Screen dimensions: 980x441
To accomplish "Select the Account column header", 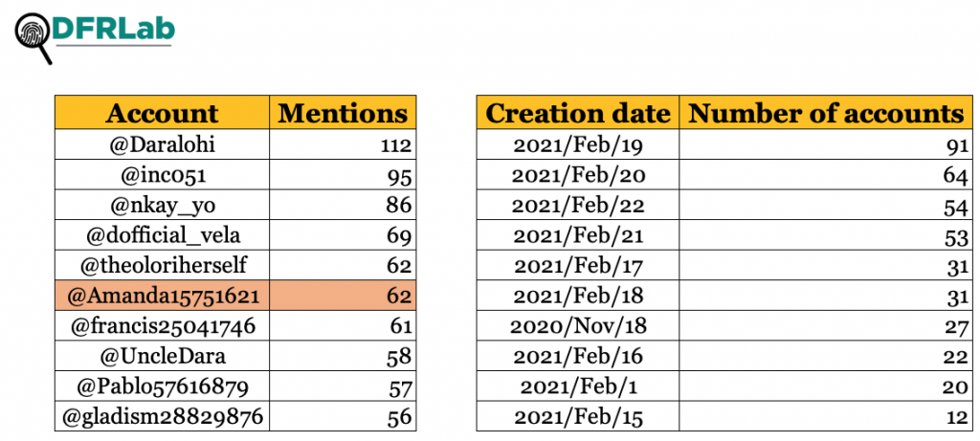I will [x=162, y=113].
